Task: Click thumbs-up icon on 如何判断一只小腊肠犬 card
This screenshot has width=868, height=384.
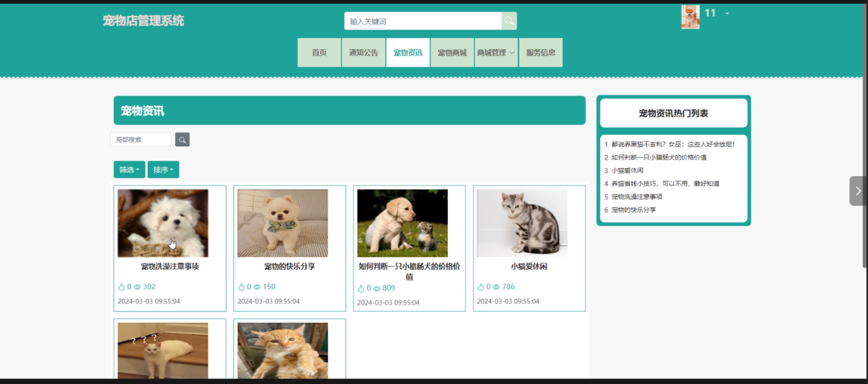Action: tap(360, 289)
